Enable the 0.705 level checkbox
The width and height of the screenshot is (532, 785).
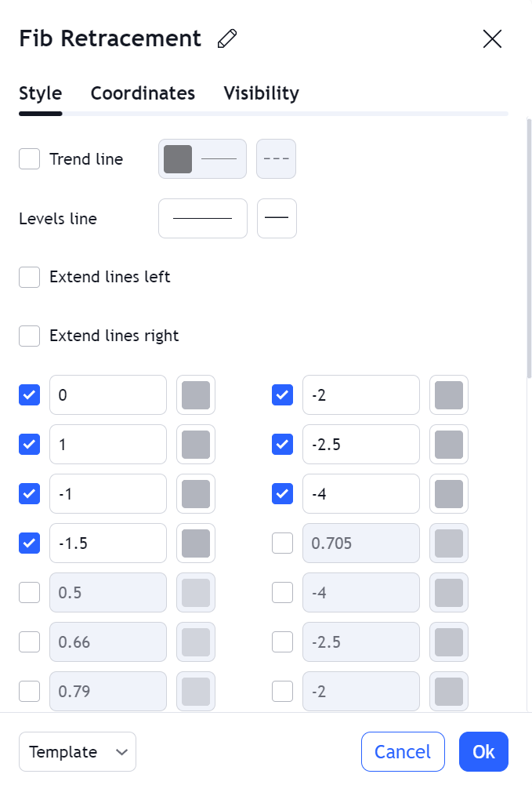click(x=283, y=543)
